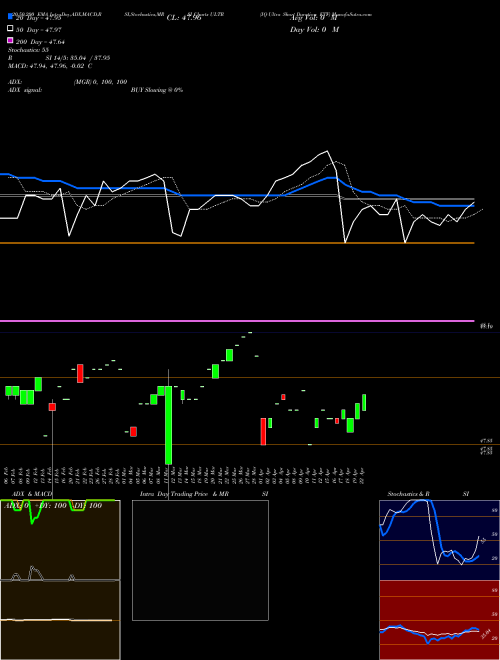Click the empty Intra Day Trading Price chart

200,560
